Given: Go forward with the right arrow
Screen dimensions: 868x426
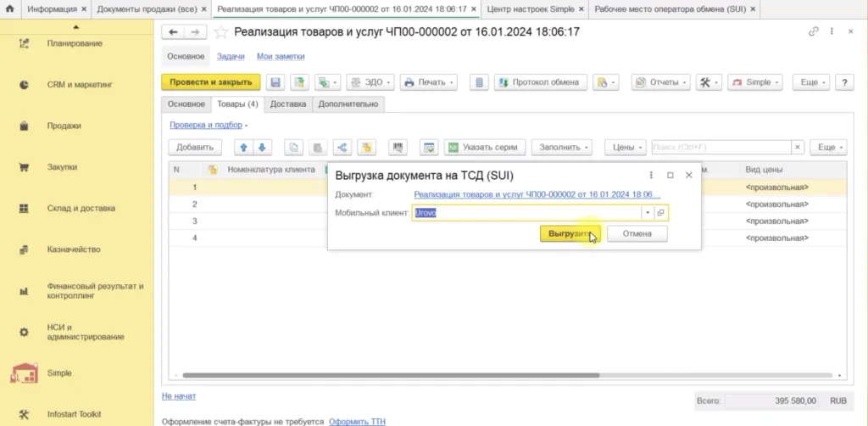Looking at the screenshot, I should (x=196, y=32).
